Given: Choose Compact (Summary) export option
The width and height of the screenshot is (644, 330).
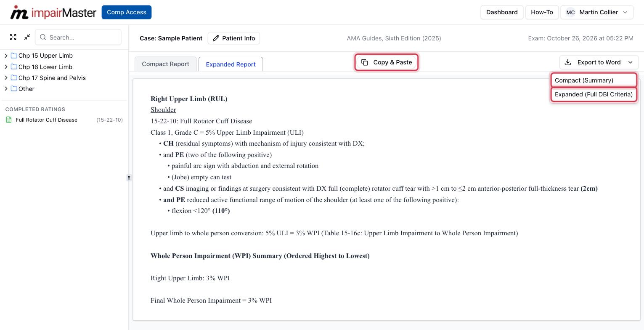Looking at the screenshot, I should pos(594,80).
